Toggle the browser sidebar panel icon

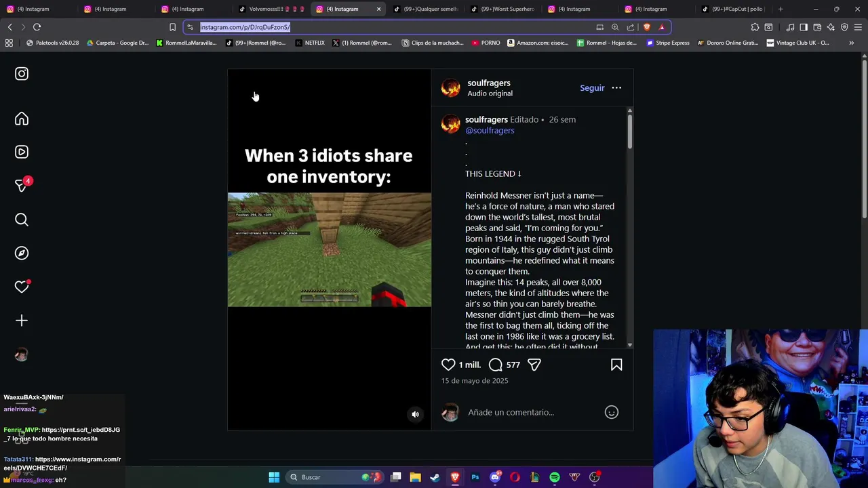(804, 27)
